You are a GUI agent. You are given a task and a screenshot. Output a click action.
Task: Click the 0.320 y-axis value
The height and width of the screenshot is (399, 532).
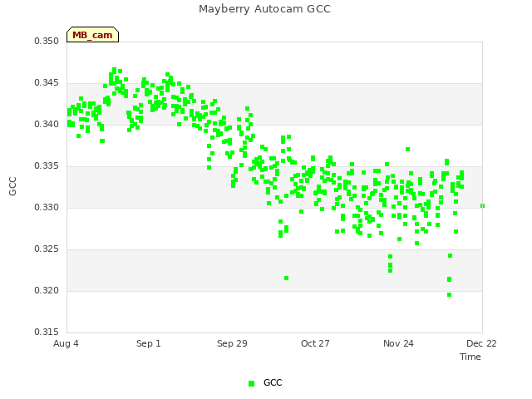tap(47, 290)
